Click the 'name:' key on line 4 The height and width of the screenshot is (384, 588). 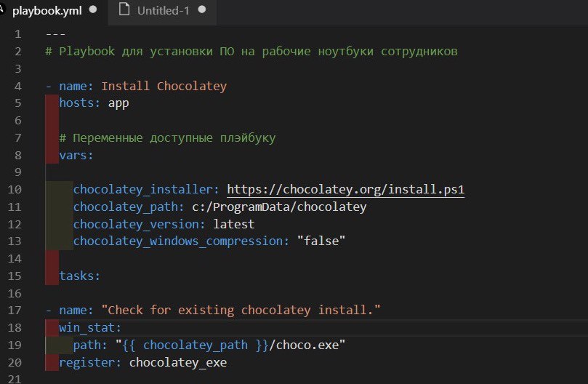[76, 86]
